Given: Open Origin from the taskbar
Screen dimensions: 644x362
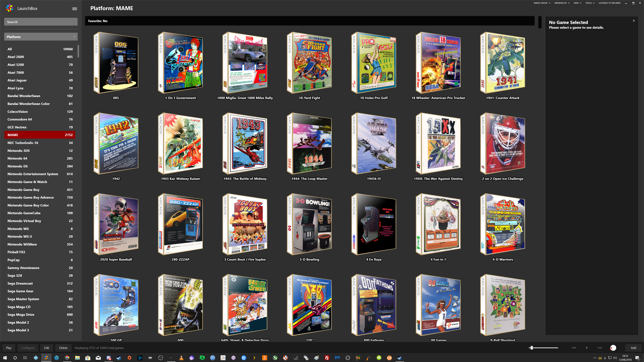Looking at the screenshot, I should tap(129, 358).
